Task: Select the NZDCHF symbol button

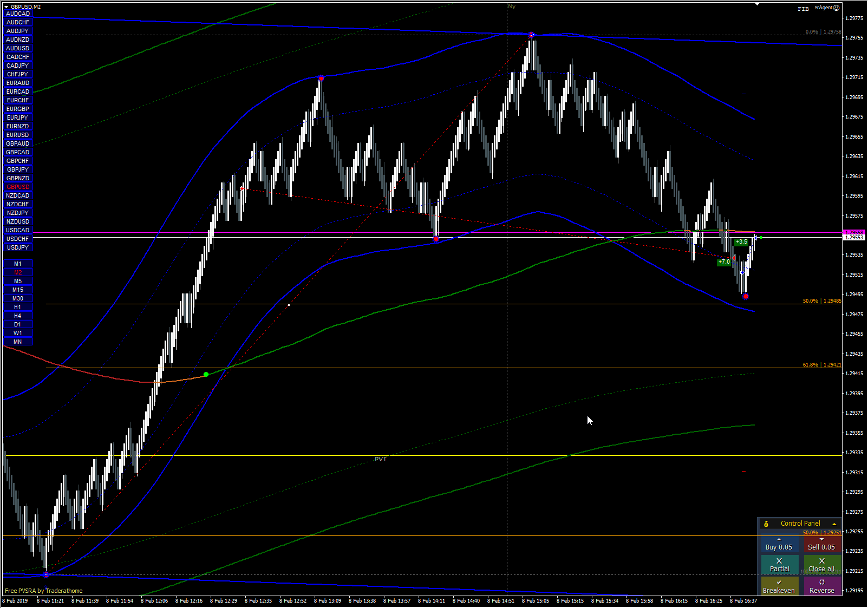Action: (18, 204)
